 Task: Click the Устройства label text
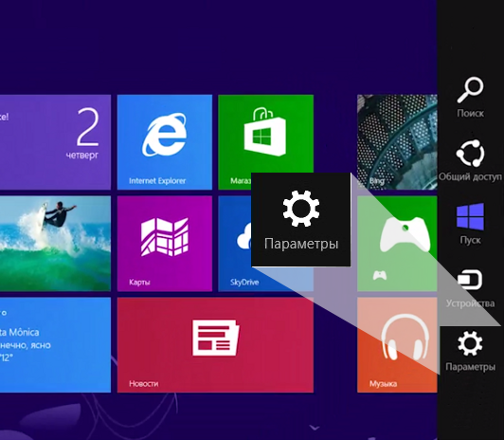tap(470, 303)
